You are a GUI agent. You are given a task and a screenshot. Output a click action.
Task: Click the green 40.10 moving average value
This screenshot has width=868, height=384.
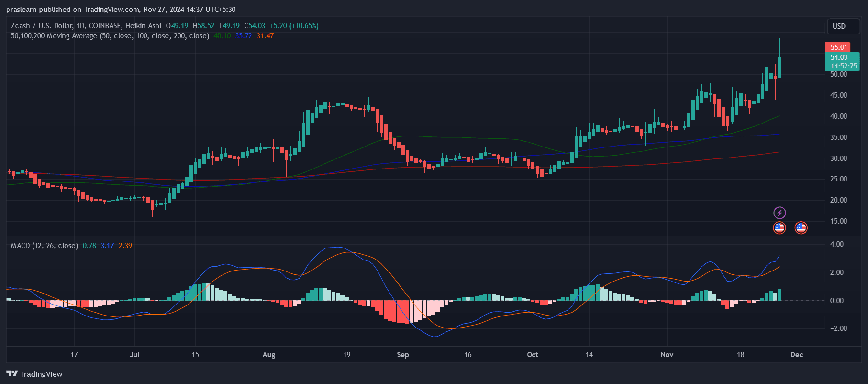(x=222, y=36)
